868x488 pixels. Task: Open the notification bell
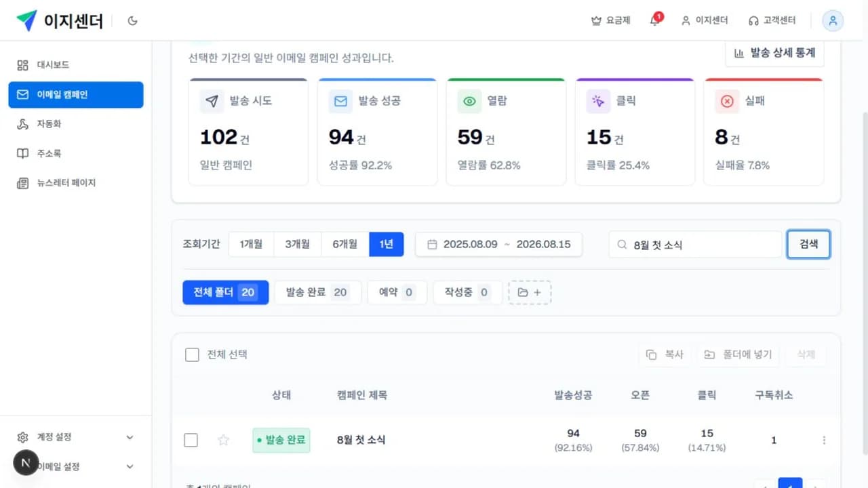[x=654, y=20]
